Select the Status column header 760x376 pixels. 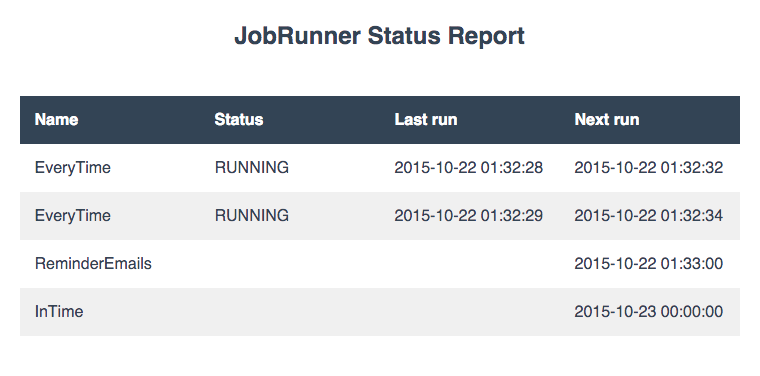pos(238,120)
